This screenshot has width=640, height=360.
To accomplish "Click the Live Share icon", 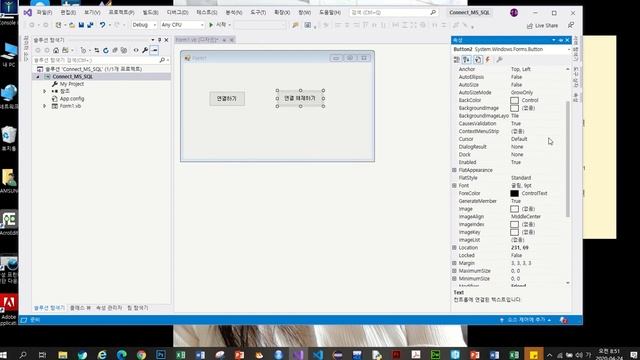I will (530, 26).
